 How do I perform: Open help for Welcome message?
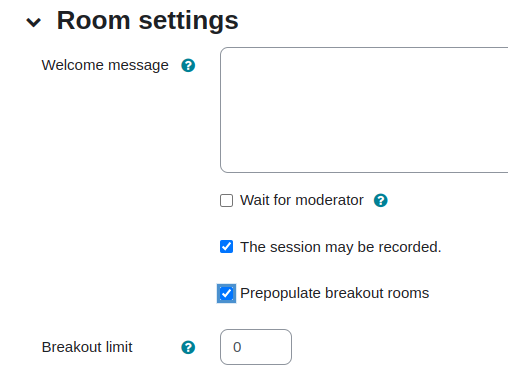188,65
